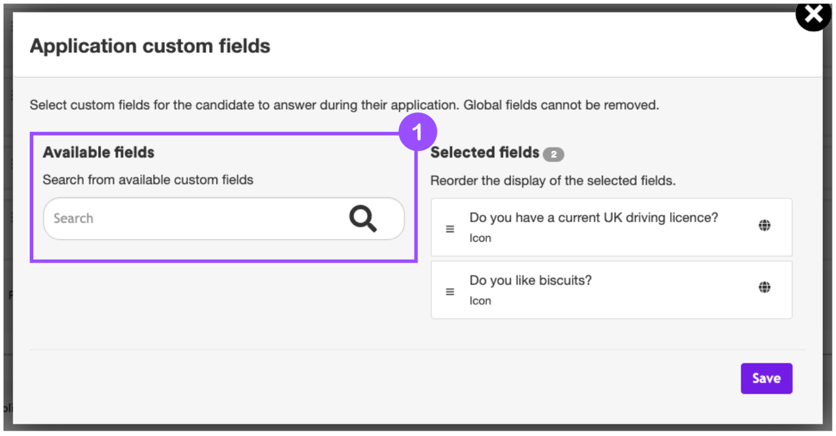The height and width of the screenshot is (436, 836).
Task: Select 'Do you have a current UK driving licence?' field
Action: point(593,217)
